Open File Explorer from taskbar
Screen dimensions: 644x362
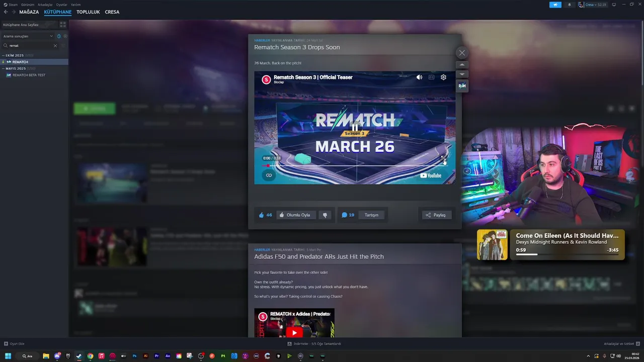(46, 356)
